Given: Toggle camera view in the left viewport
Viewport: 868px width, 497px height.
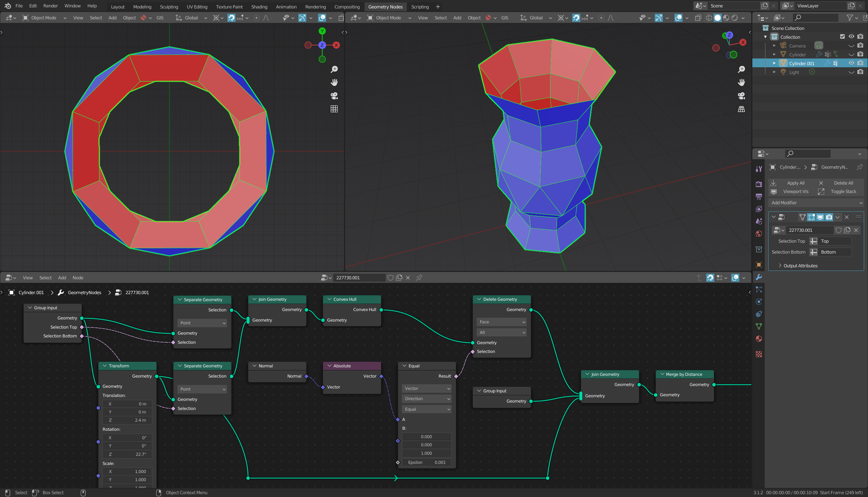Looking at the screenshot, I should [334, 96].
